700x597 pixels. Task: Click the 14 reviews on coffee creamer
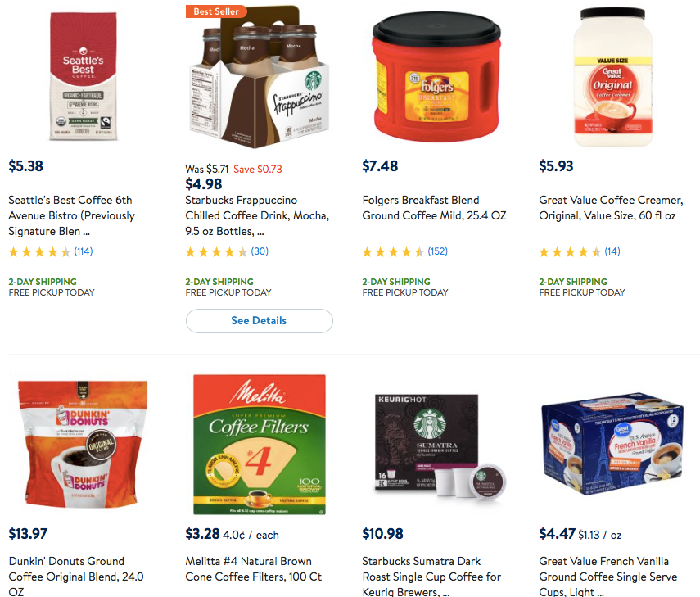580,252
